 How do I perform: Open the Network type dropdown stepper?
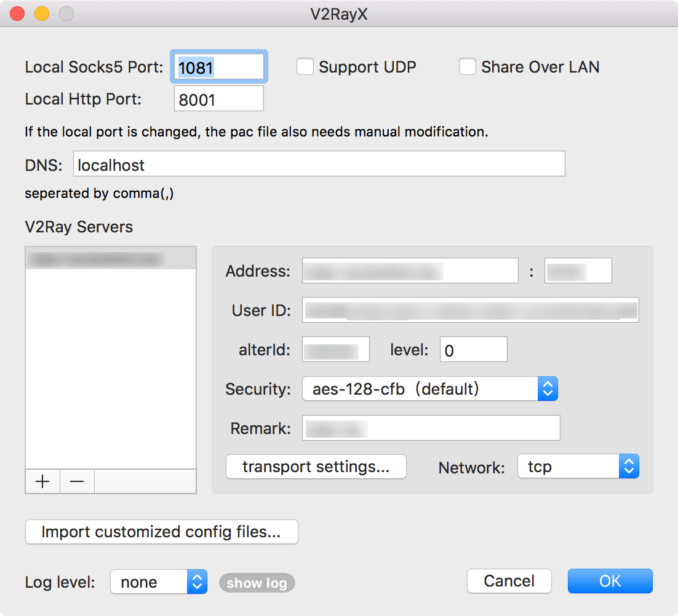[x=629, y=466]
